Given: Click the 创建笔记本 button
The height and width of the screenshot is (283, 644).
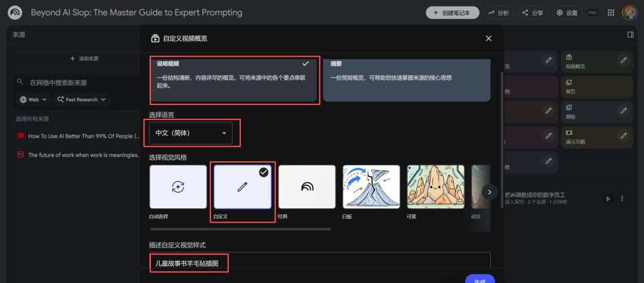Looking at the screenshot, I should coord(453,13).
